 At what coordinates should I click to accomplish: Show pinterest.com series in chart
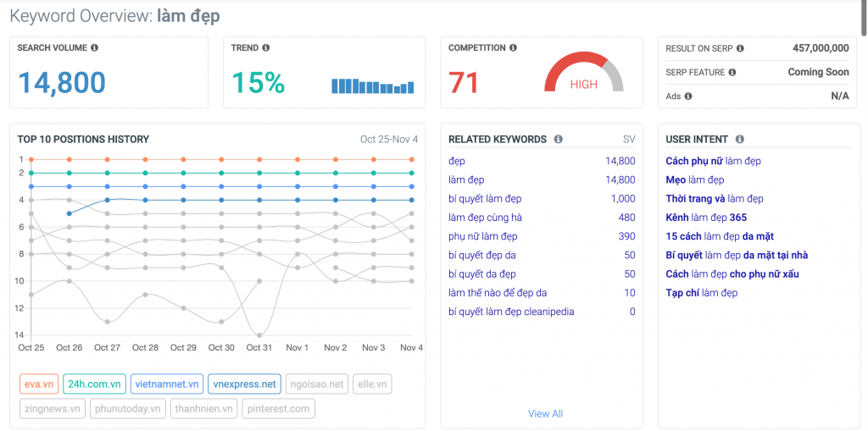click(278, 408)
